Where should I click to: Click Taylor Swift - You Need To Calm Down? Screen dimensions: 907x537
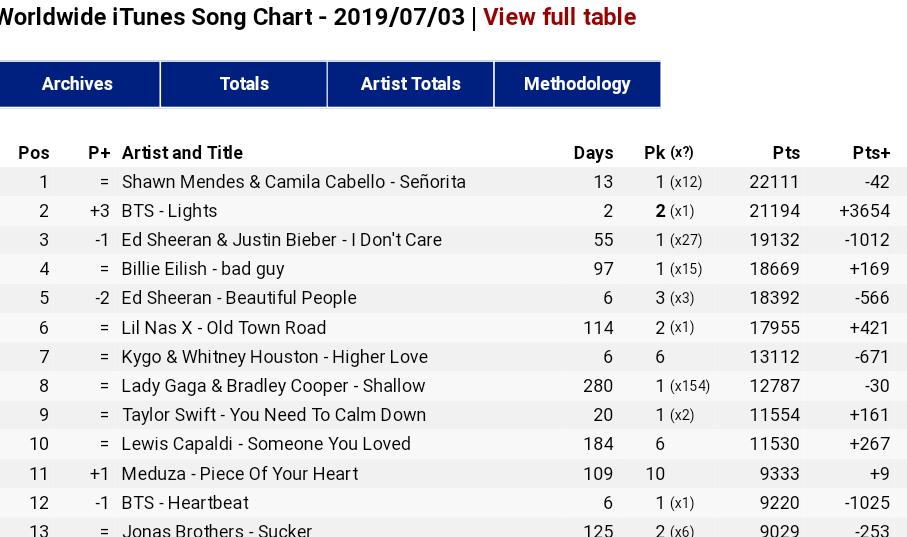(274, 415)
